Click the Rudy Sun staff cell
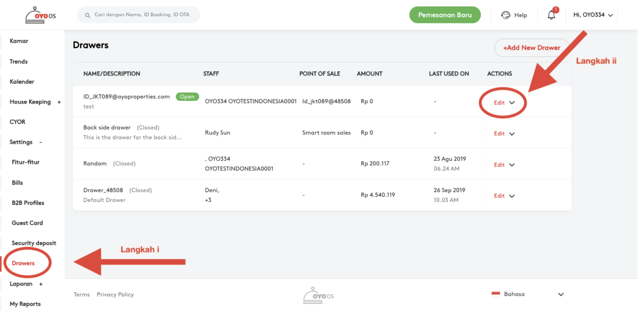644x310 pixels. coord(217,133)
